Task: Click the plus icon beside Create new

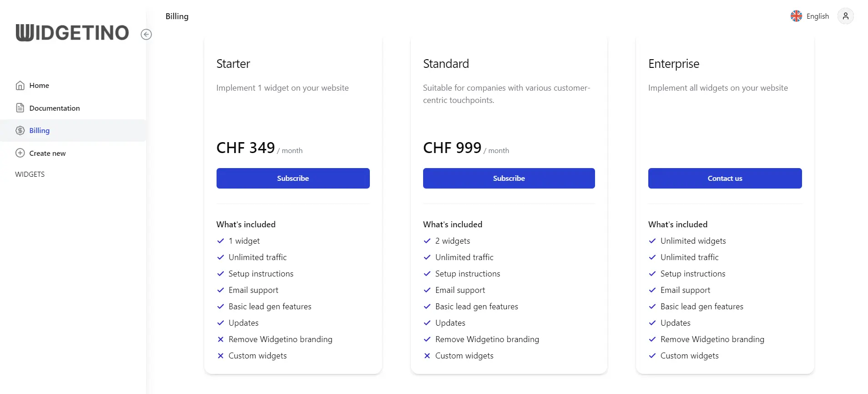Action: 19,153
